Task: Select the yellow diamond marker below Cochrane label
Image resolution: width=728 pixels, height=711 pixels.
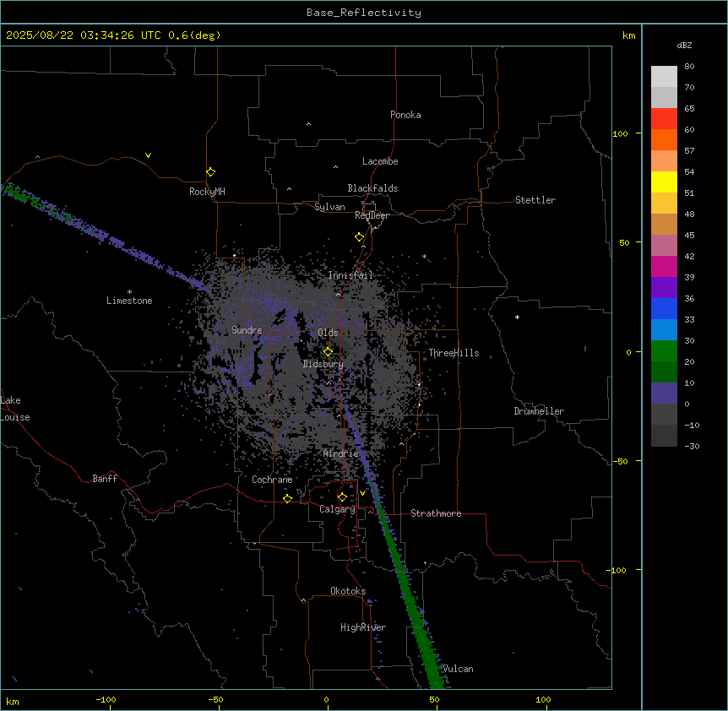Action: [287, 498]
